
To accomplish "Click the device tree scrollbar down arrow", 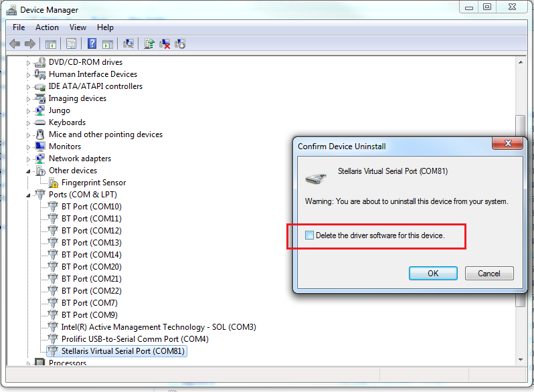I will pyautogui.click(x=521, y=360).
